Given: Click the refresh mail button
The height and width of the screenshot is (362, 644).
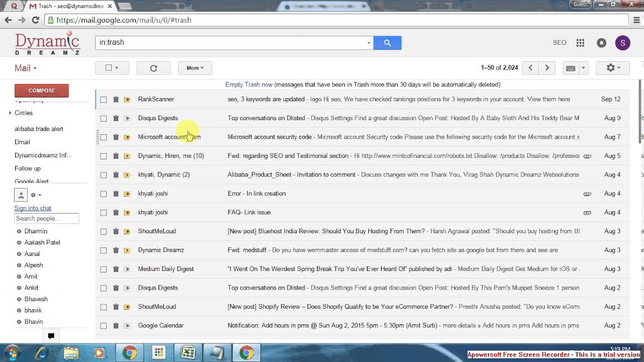Looking at the screenshot, I should click(153, 68).
